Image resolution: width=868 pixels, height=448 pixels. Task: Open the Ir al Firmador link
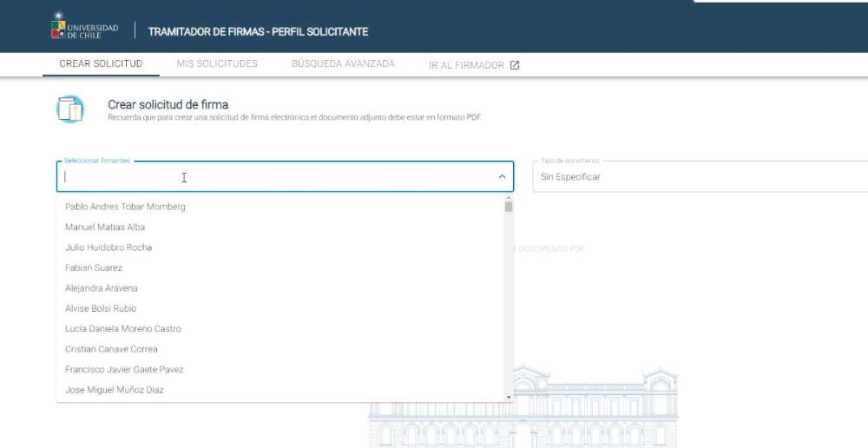point(466,65)
